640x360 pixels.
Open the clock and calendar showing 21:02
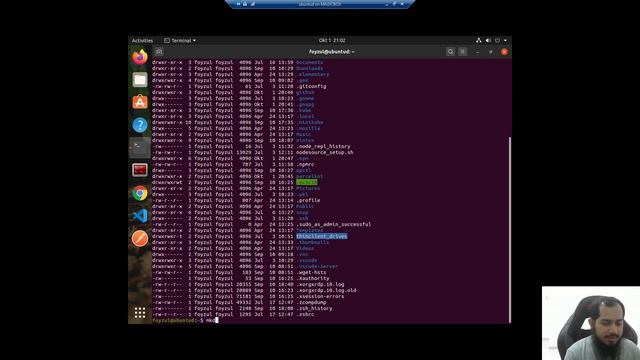332,40
